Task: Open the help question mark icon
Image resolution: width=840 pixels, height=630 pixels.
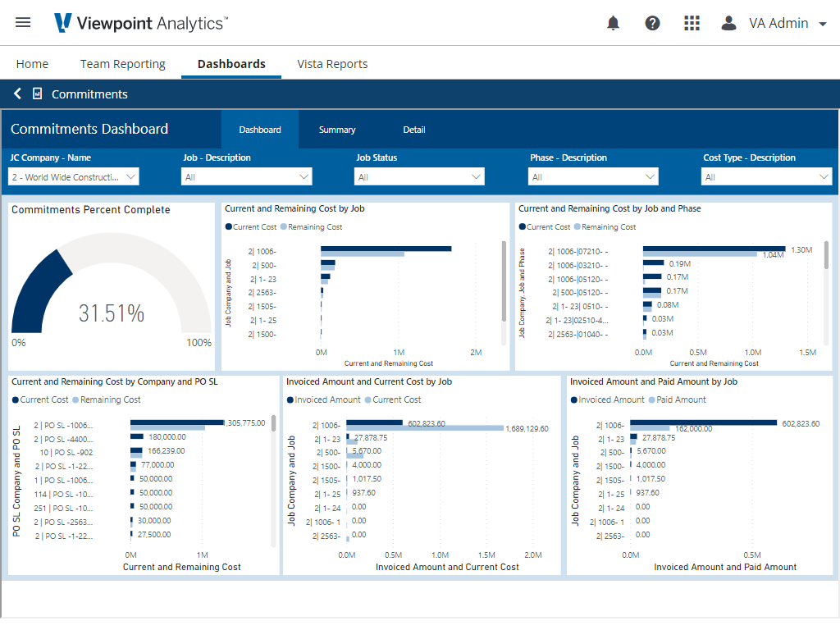Action: (x=652, y=23)
